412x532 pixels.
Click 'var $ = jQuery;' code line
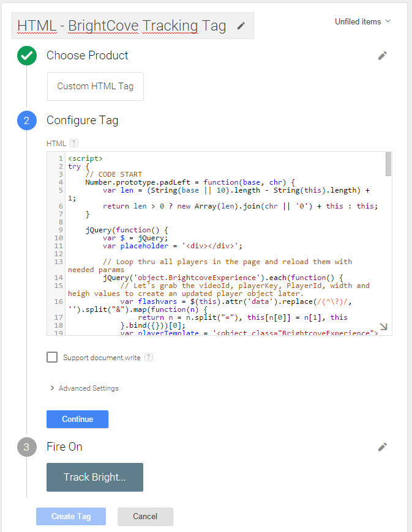click(135, 238)
